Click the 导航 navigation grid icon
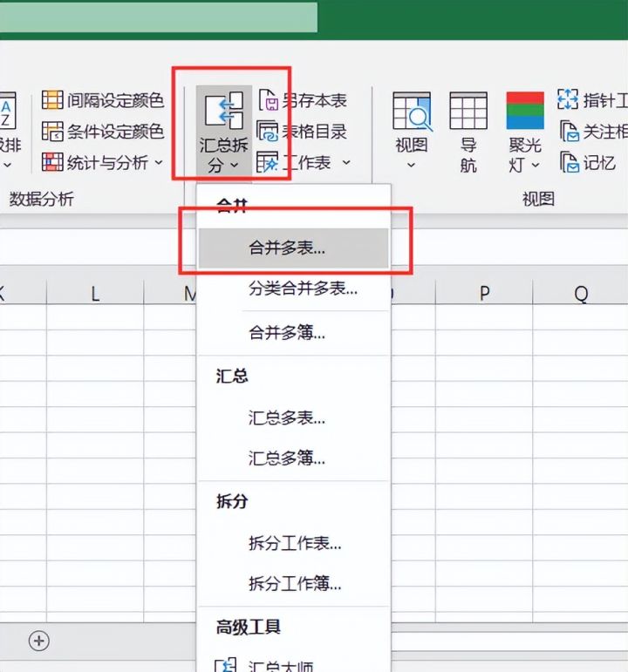The width and height of the screenshot is (628, 672). pyautogui.click(x=468, y=111)
